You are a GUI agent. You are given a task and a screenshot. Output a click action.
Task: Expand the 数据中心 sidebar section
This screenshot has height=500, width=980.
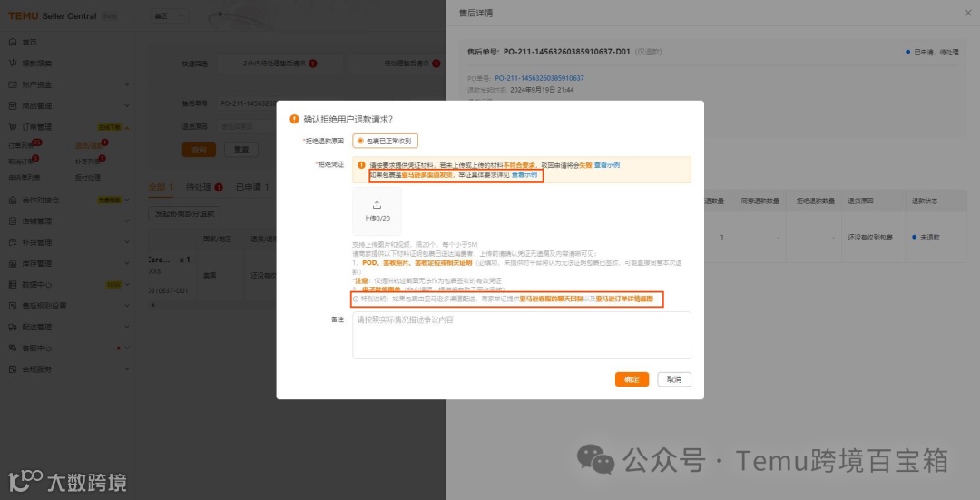[x=127, y=284]
